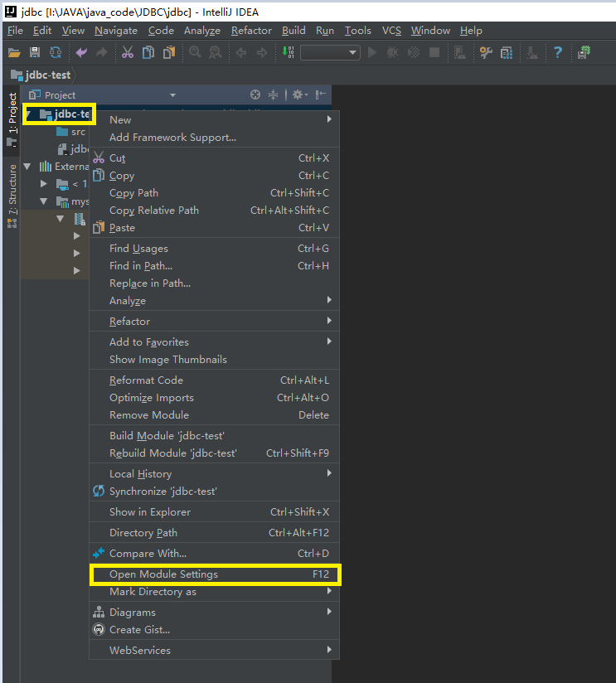The image size is (616, 683).
Task: Click the Undo arrow icon
Action: pos(81,53)
